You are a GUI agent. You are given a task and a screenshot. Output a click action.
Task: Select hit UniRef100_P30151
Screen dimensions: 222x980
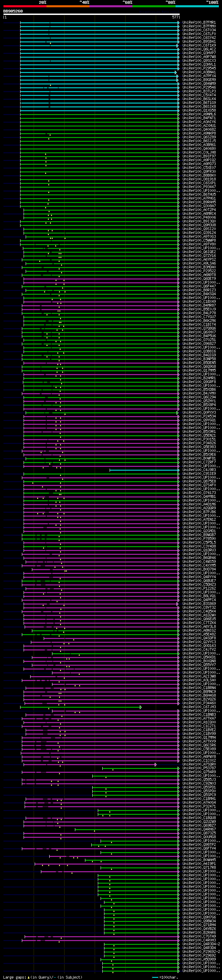(x=199, y=439)
